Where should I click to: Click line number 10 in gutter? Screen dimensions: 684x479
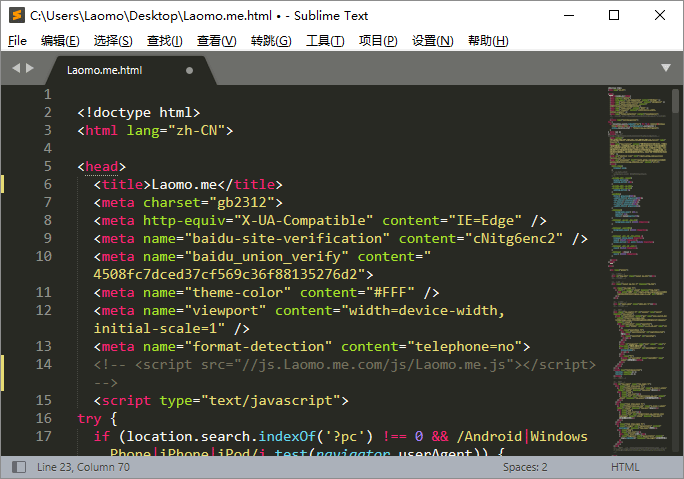pyautogui.click(x=44, y=256)
